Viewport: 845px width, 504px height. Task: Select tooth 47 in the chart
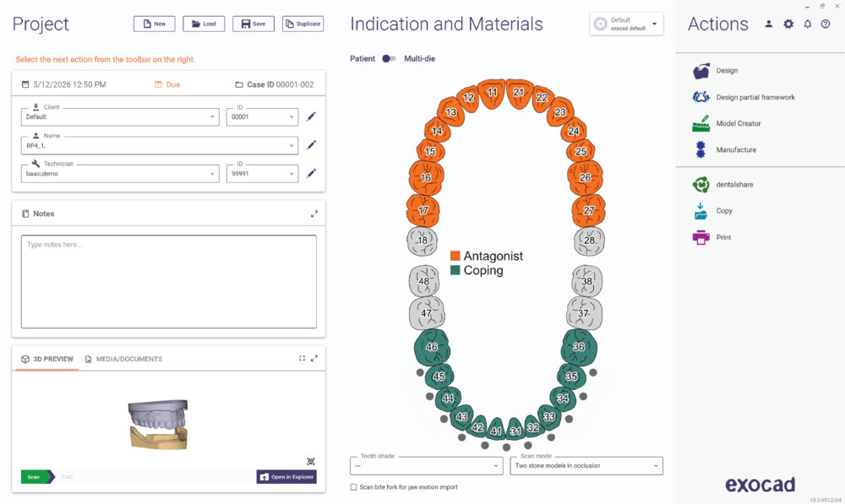427,313
